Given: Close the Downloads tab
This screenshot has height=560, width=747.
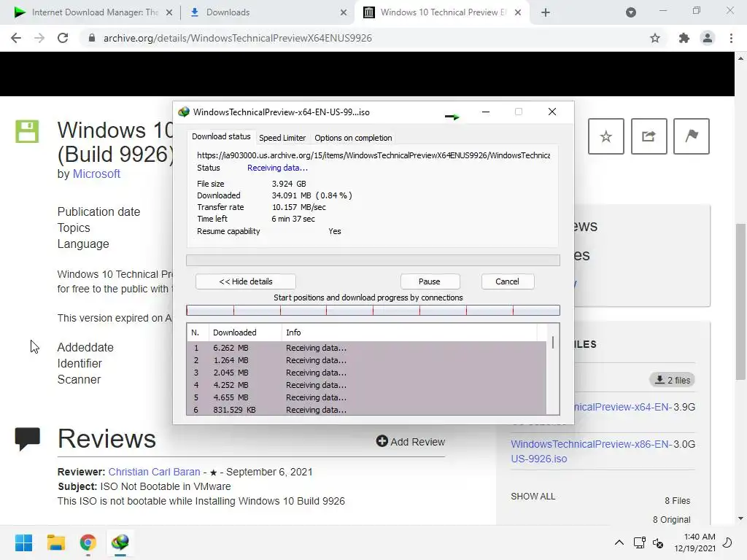Looking at the screenshot, I should coord(344,12).
